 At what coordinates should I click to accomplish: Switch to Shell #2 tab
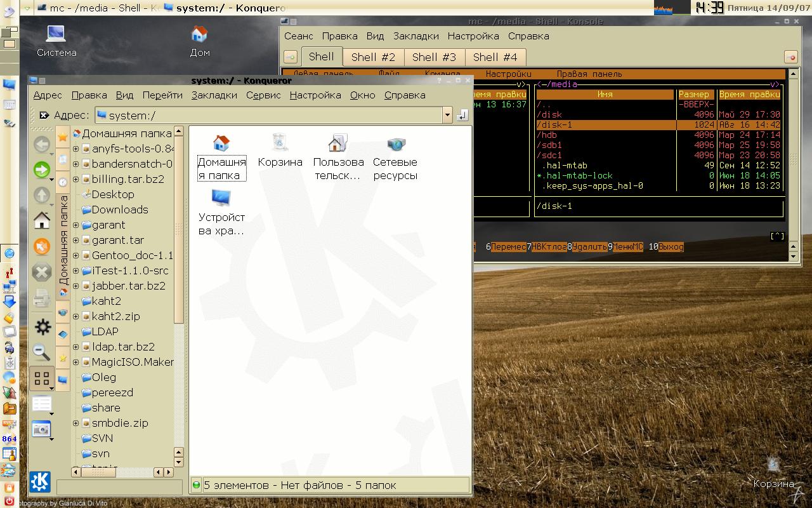click(x=373, y=57)
